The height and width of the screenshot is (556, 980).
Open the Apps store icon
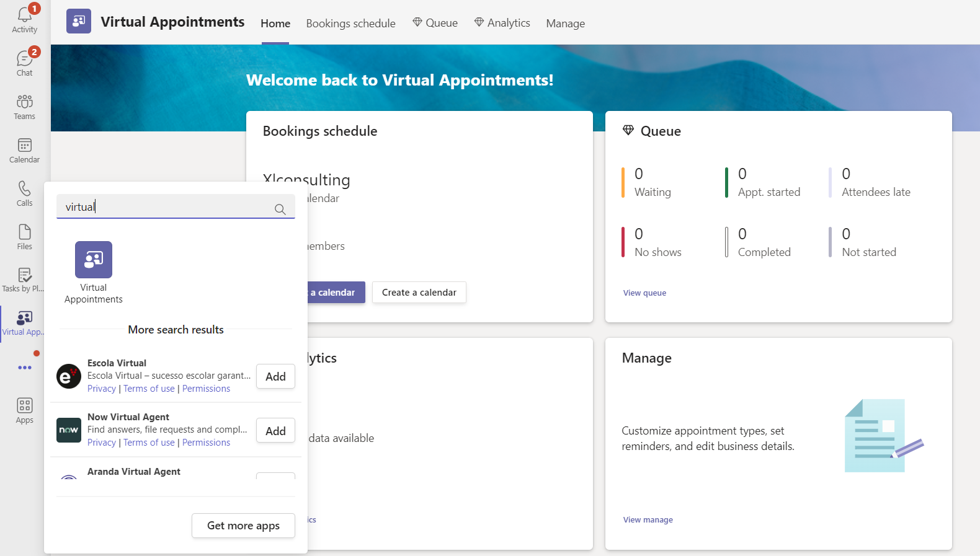(x=24, y=410)
